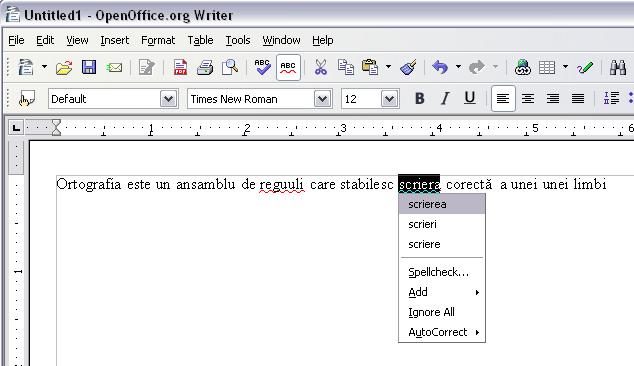Image resolution: width=634 pixels, height=366 pixels.
Task: Select Align Right
Action: coord(553,98)
